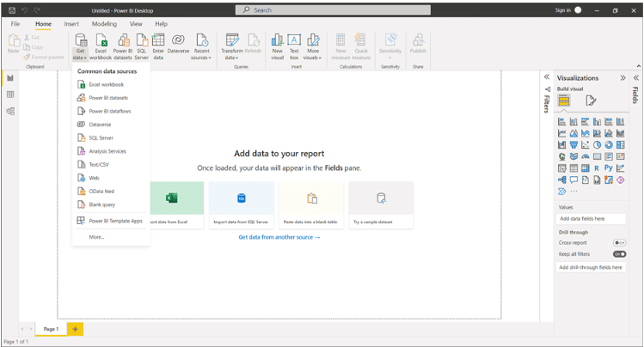This screenshot has width=644, height=347.
Task: Toggle Cross-report drill through switch
Action: pyautogui.click(x=619, y=243)
